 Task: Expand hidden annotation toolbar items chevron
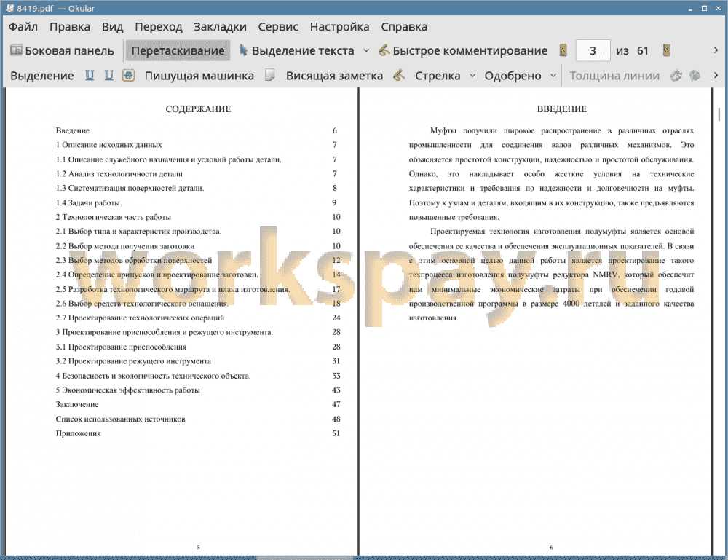[716, 76]
